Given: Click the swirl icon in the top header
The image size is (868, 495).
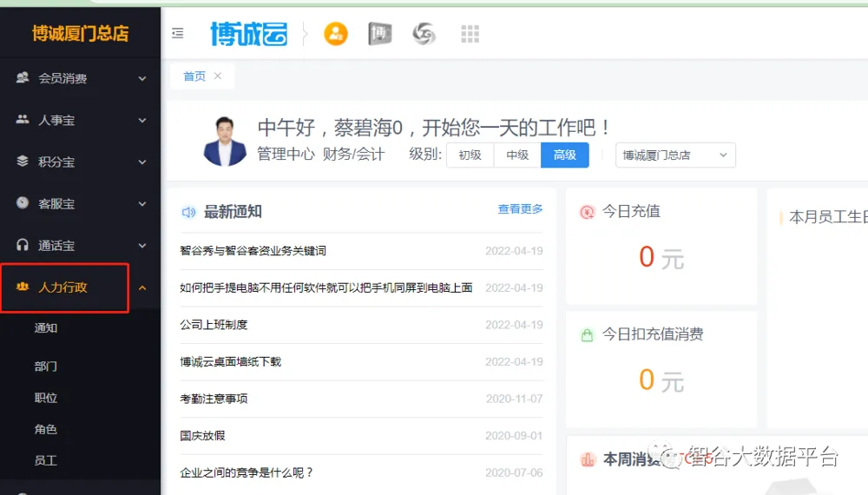Looking at the screenshot, I should (x=424, y=34).
